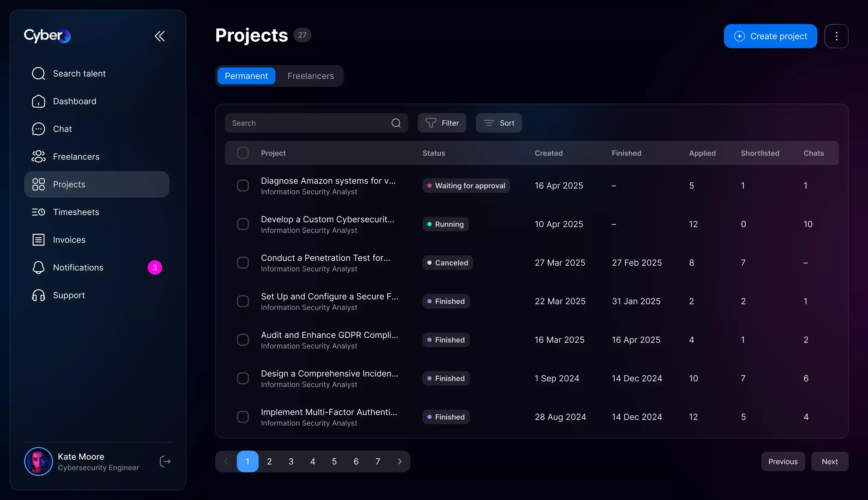Tick checkbox for Diagnose Amazon systems project
Screen dimensions: 868x500
[x=243, y=186]
